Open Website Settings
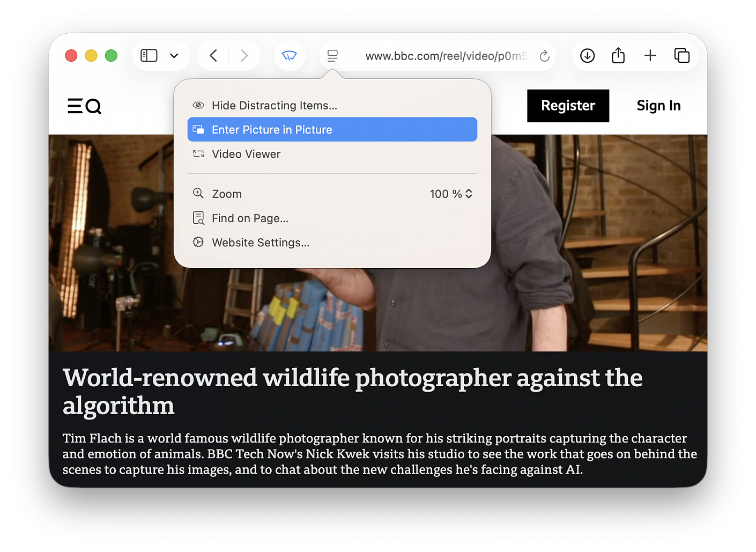The image size is (756, 552). click(260, 242)
